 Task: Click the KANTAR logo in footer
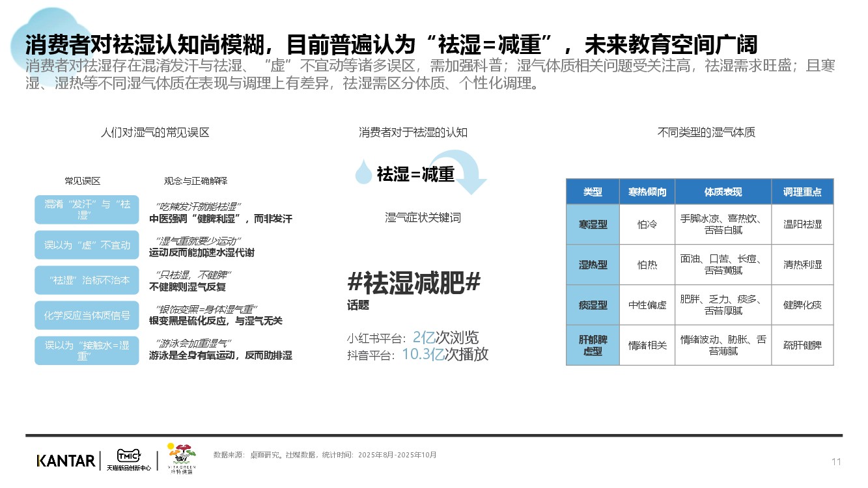65,461
